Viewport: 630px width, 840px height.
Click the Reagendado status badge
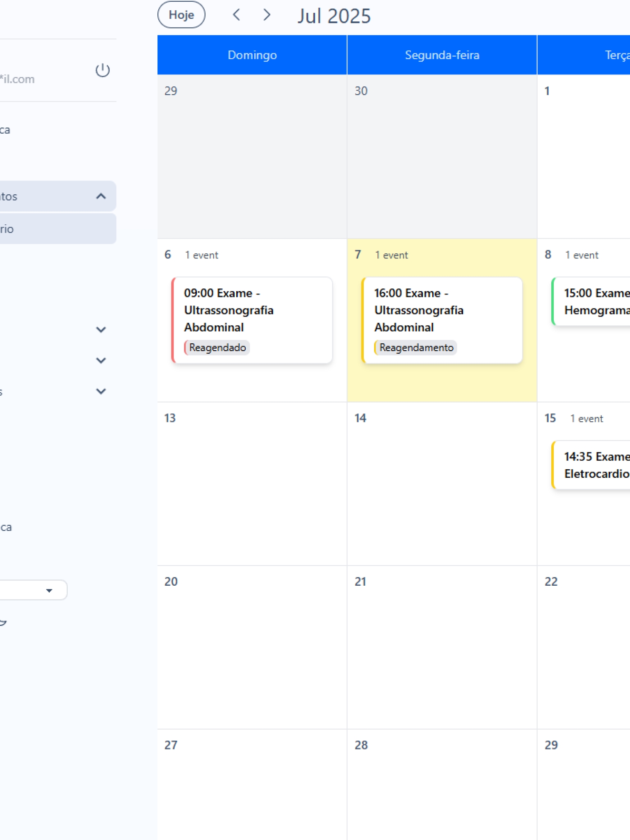(217, 347)
